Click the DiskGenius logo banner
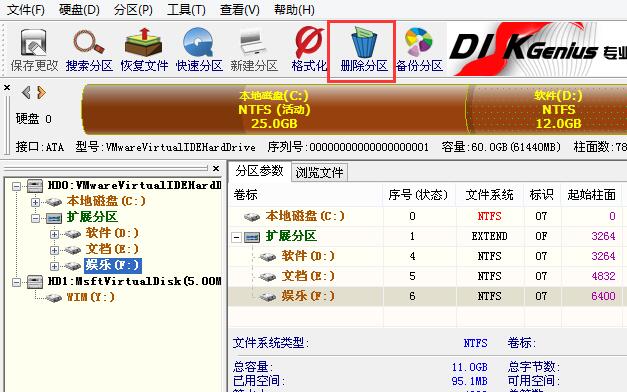The image size is (627, 392). 537,49
